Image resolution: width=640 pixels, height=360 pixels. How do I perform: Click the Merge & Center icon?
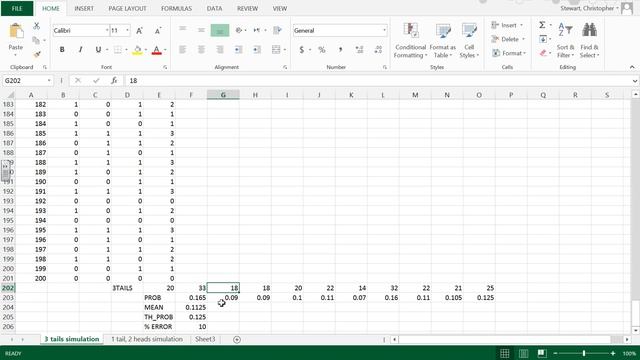[x=276, y=50]
